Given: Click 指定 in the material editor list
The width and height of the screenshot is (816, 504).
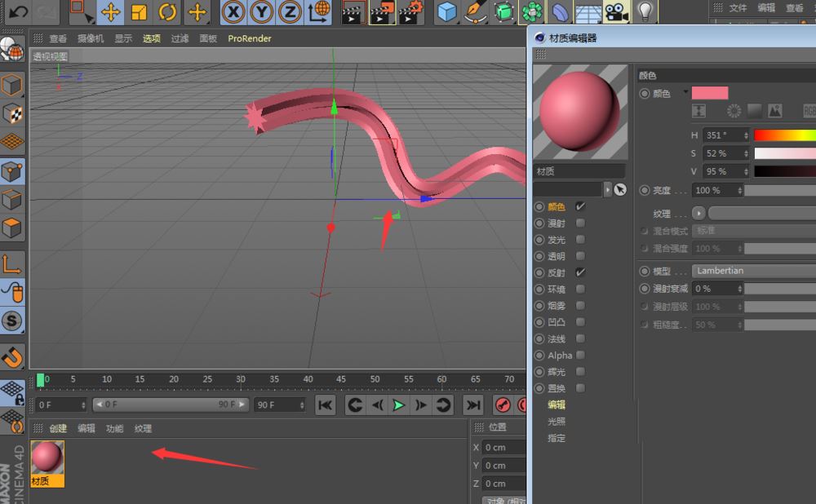Looking at the screenshot, I should pos(557,438).
